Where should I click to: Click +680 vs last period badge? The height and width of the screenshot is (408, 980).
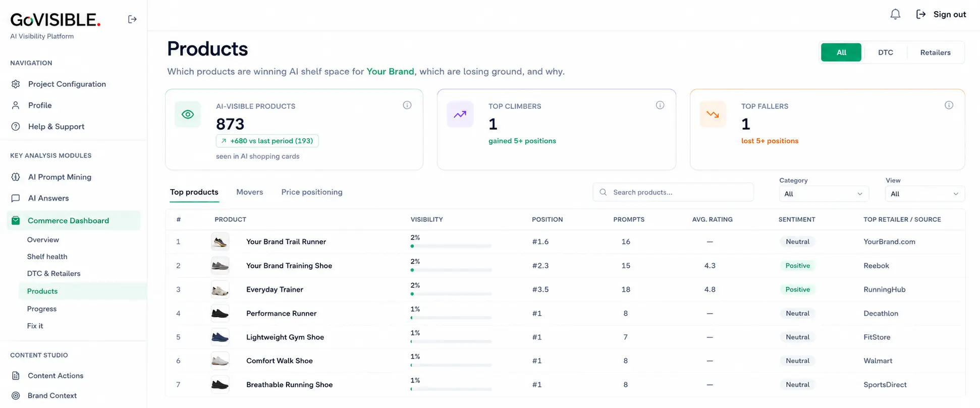click(x=267, y=141)
